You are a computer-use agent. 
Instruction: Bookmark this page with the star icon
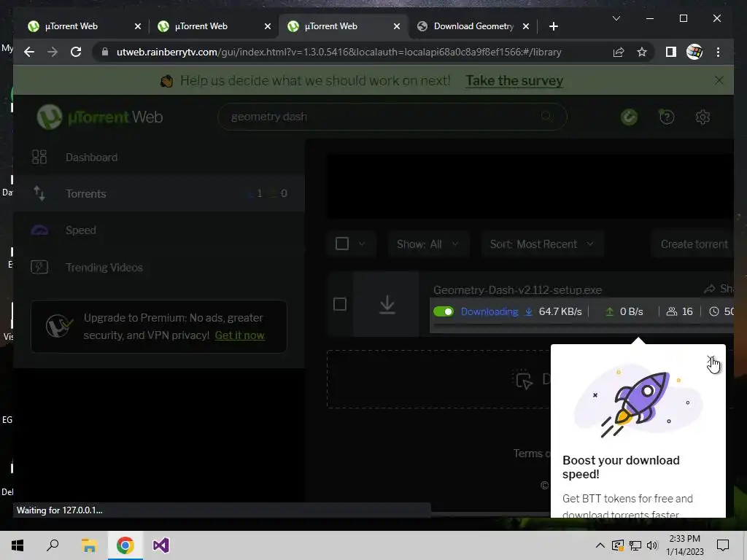[x=642, y=52]
